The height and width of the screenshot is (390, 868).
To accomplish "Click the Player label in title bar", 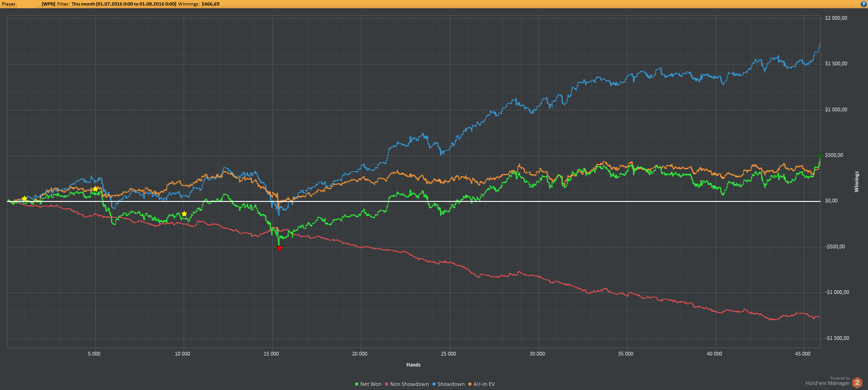I will [9, 4].
